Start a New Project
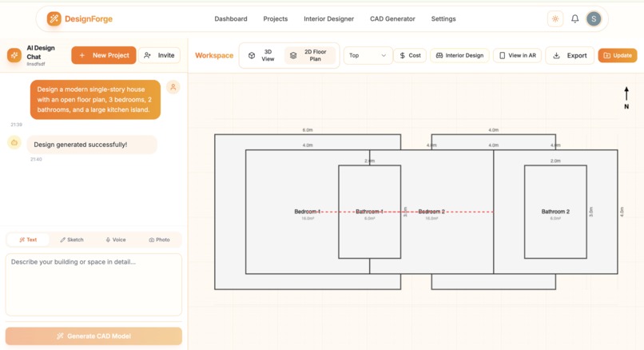The width and height of the screenshot is (644, 350). coord(104,55)
